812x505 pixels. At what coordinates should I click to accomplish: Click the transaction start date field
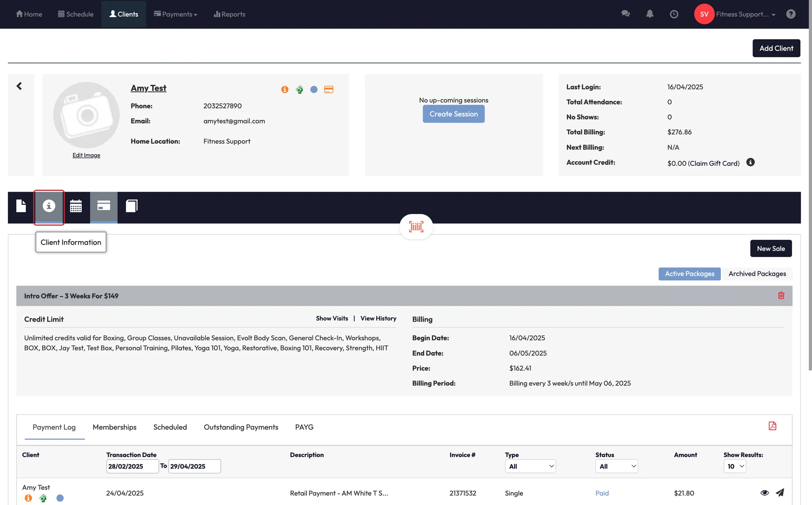(132, 466)
